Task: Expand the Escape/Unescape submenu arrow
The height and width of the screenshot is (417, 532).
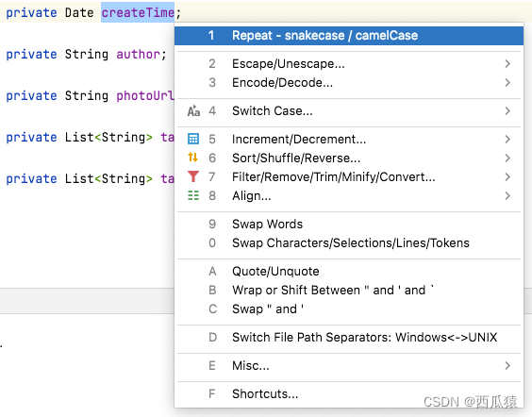Action: [507, 63]
